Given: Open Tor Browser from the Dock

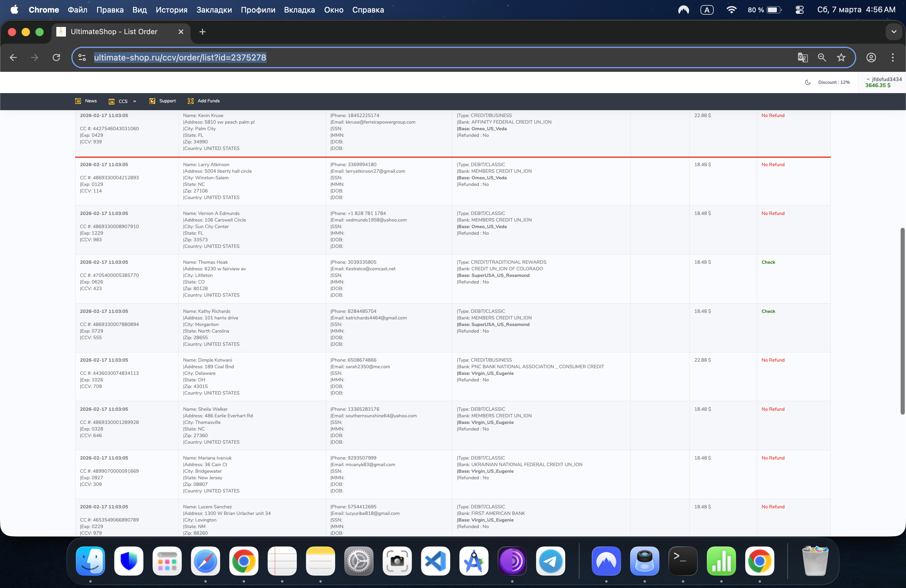Looking at the screenshot, I should click(x=512, y=561).
